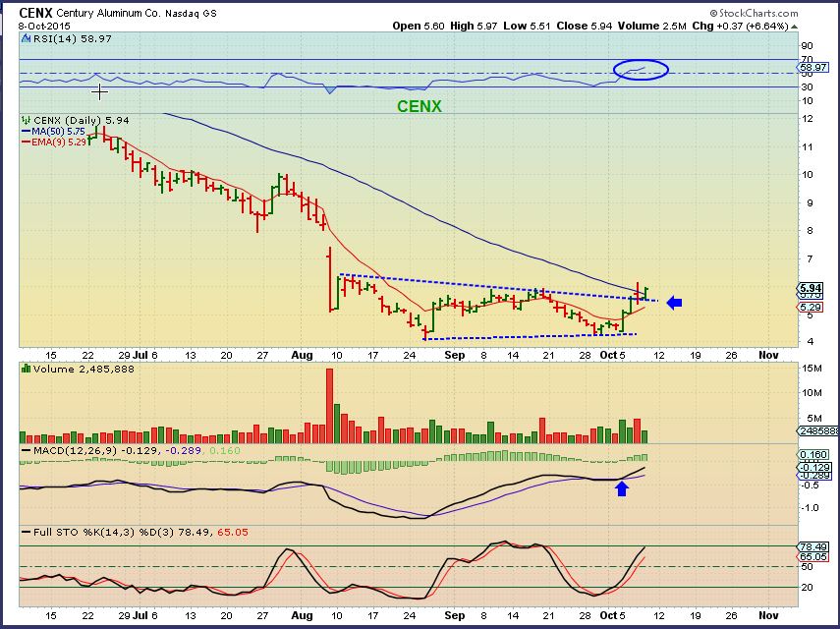Click the 15M label on volume axis
Screen dimensions: 840x629
(x=812, y=369)
